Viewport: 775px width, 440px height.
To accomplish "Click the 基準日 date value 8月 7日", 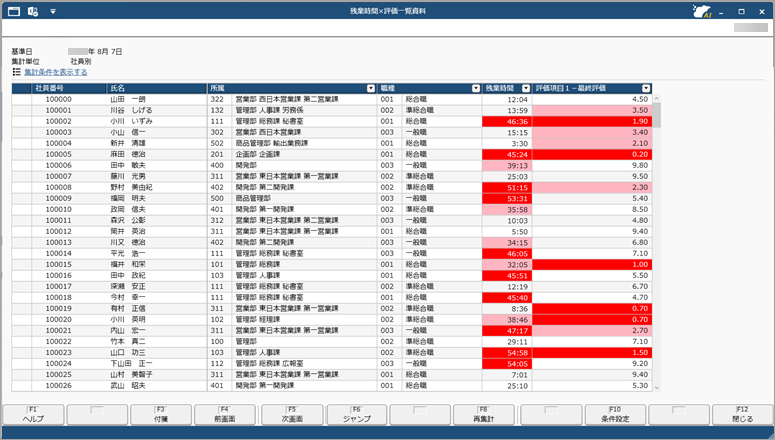I will [108, 51].
